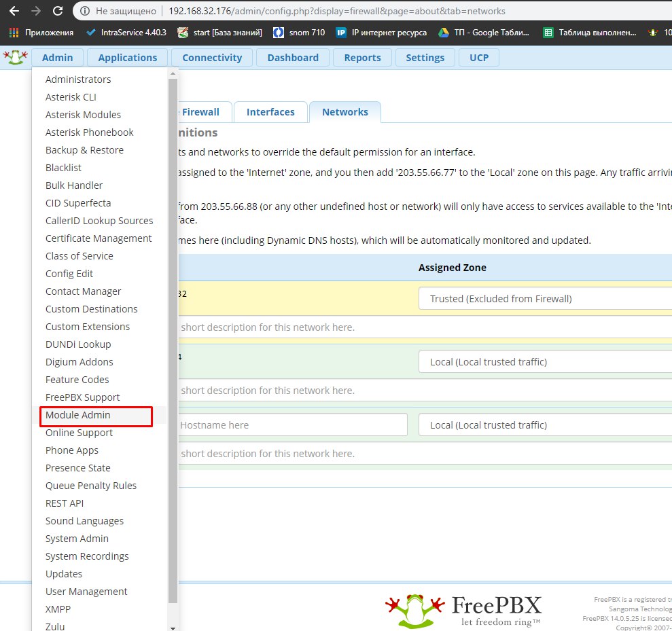Open REST API
The height and width of the screenshot is (631, 672).
(x=65, y=503)
